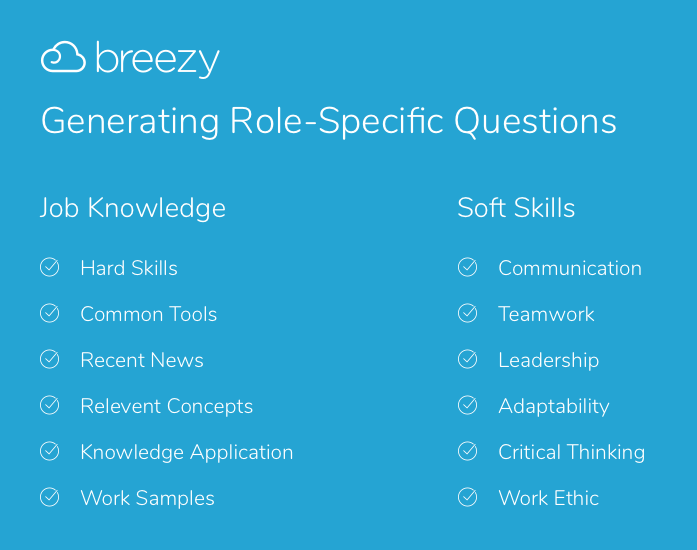Click the checkmark icon beside Hard Skills

click(x=50, y=267)
